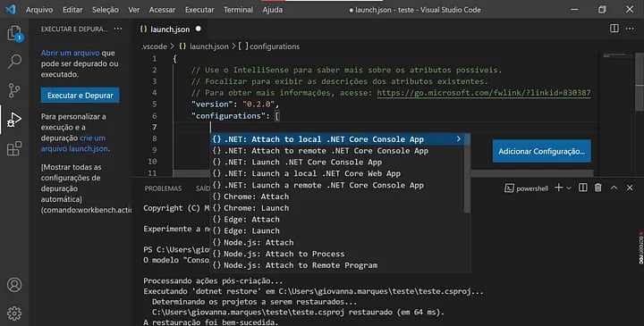Switch to the PROBLEMAS panel tab

coord(163,188)
